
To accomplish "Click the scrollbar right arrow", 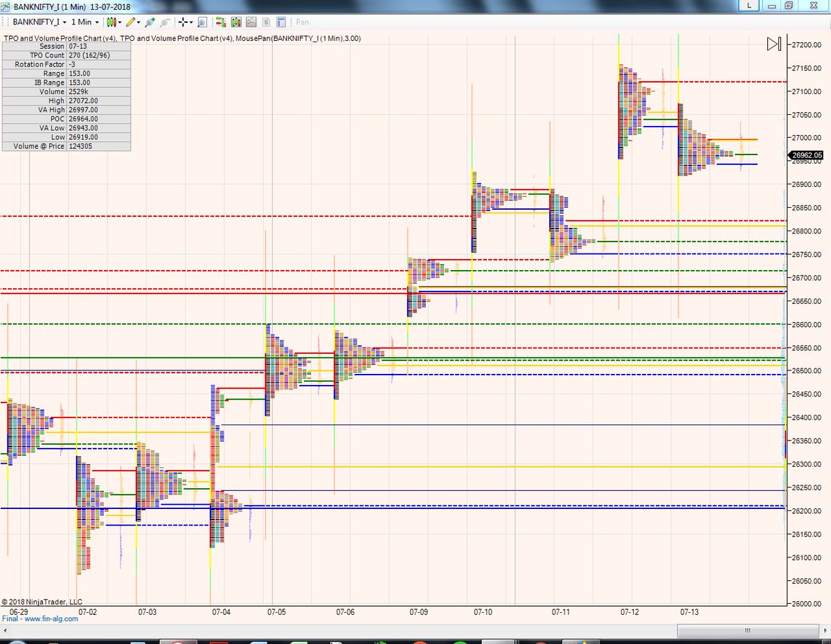I will [824, 631].
